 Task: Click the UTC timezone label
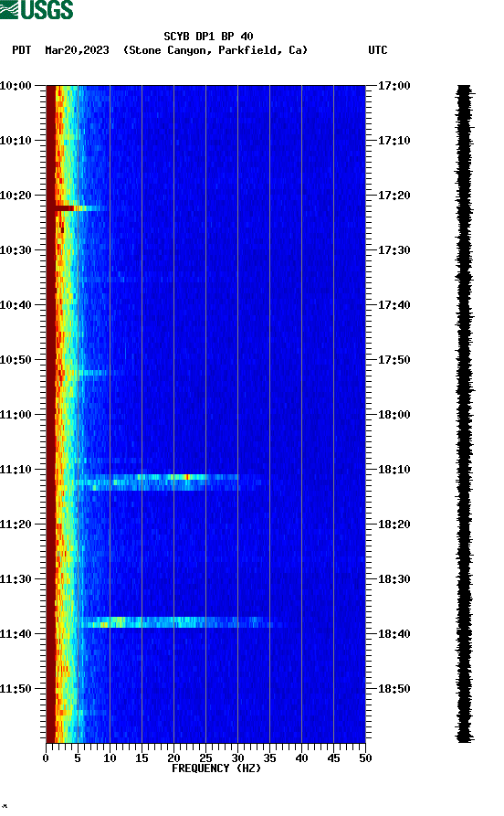point(378,50)
